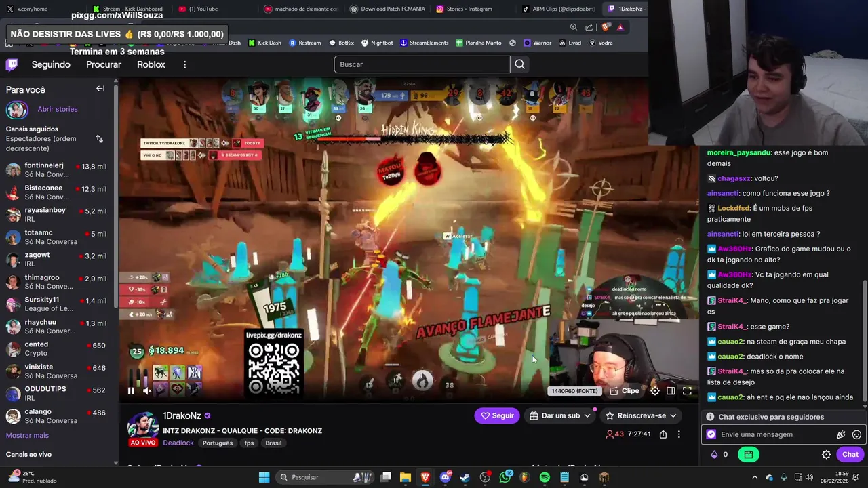Follow channel with Seguir button

coord(497,415)
